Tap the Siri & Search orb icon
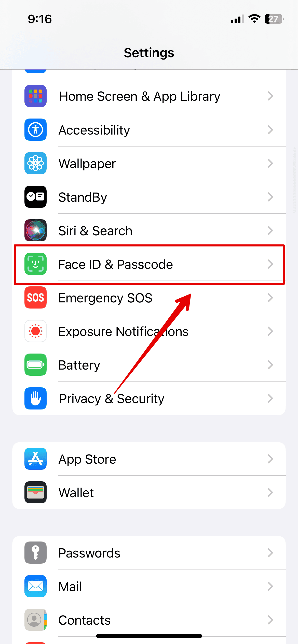 (x=35, y=230)
